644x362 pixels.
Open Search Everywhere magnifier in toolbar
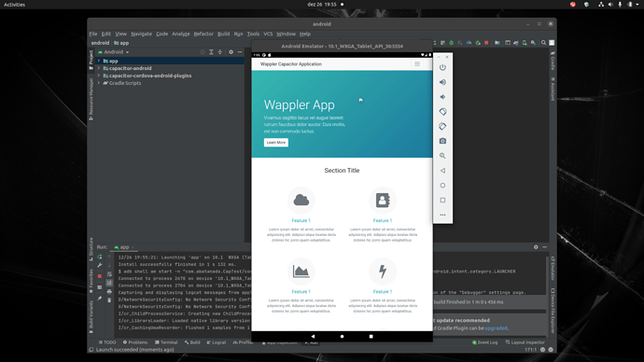543,43
